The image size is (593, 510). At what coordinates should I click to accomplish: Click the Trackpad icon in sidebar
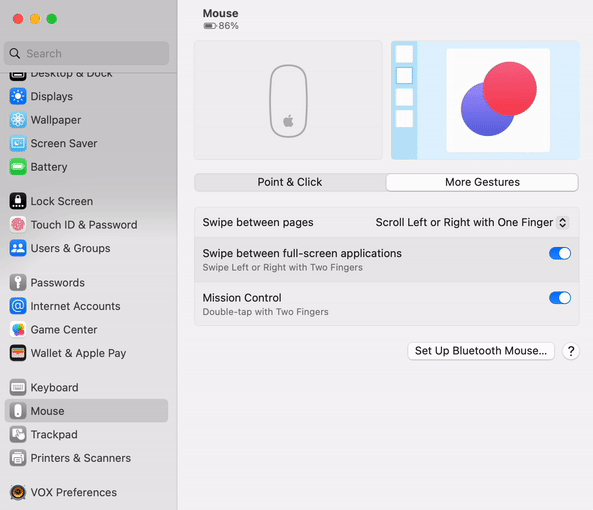(x=18, y=434)
